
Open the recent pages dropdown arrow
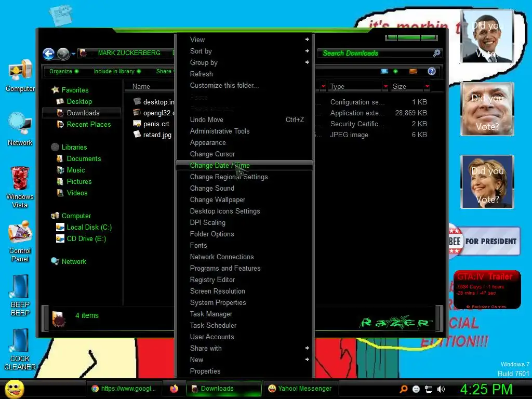(x=73, y=54)
